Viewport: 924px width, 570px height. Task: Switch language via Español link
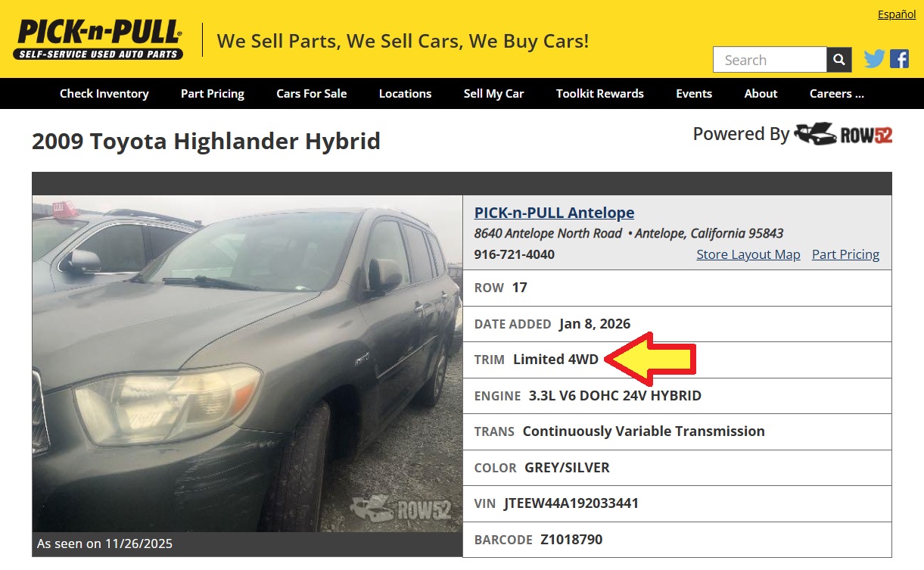click(x=897, y=14)
